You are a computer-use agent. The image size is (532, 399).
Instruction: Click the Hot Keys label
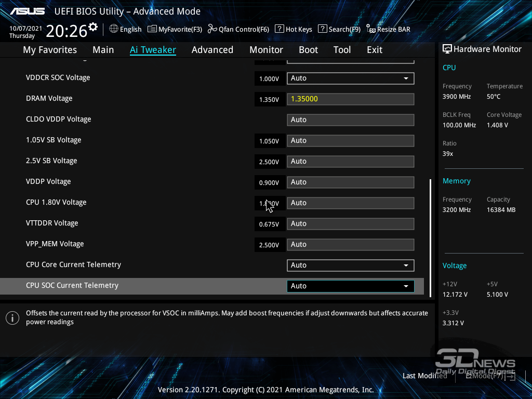299,30
